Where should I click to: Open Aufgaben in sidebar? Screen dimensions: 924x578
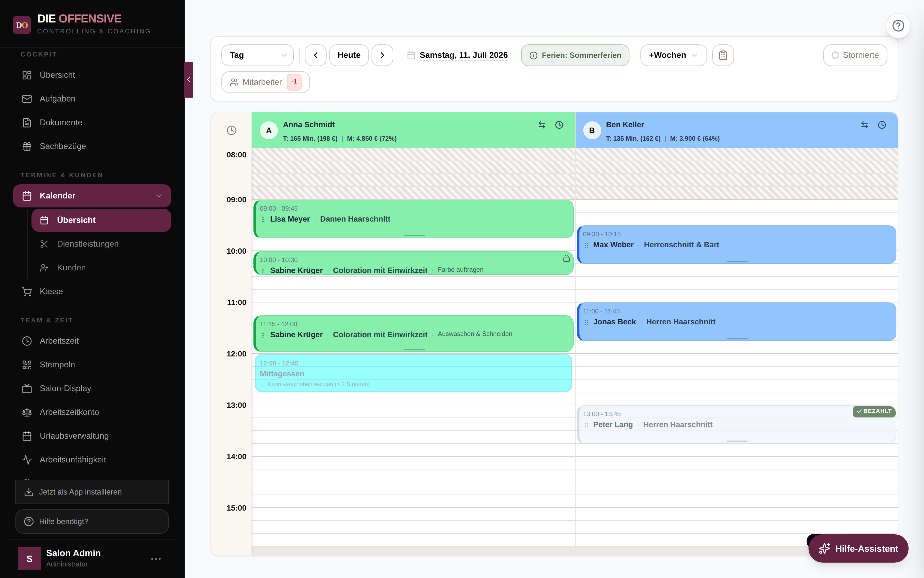pyautogui.click(x=92, y=99)
